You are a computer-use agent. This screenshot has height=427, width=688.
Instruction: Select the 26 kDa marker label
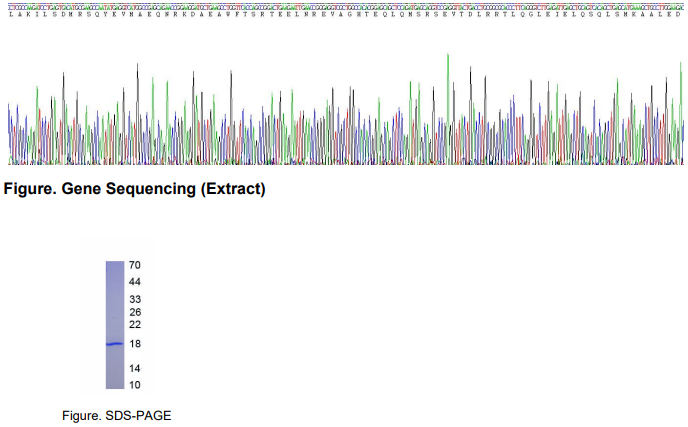135,312
